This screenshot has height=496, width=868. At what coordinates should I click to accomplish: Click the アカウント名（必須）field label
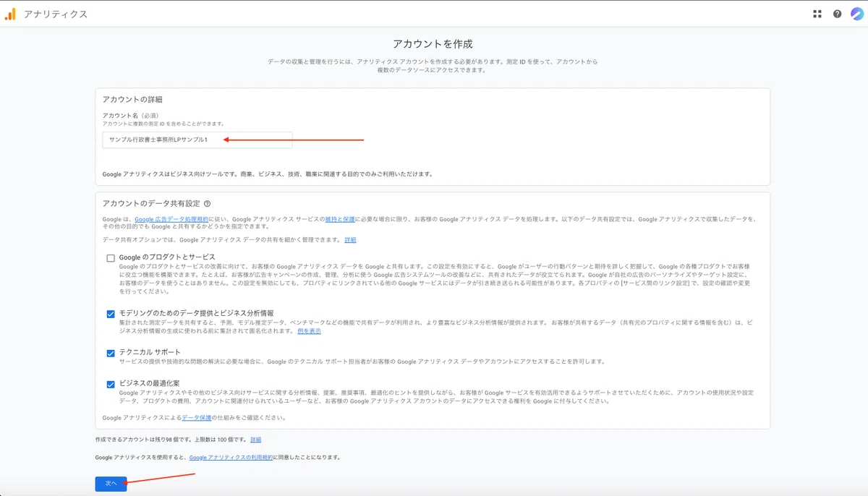[135, 116]
